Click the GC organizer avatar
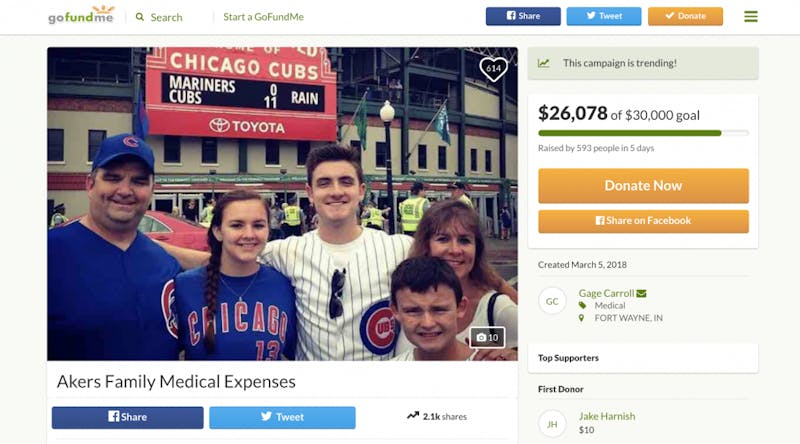 coord(552,301)
